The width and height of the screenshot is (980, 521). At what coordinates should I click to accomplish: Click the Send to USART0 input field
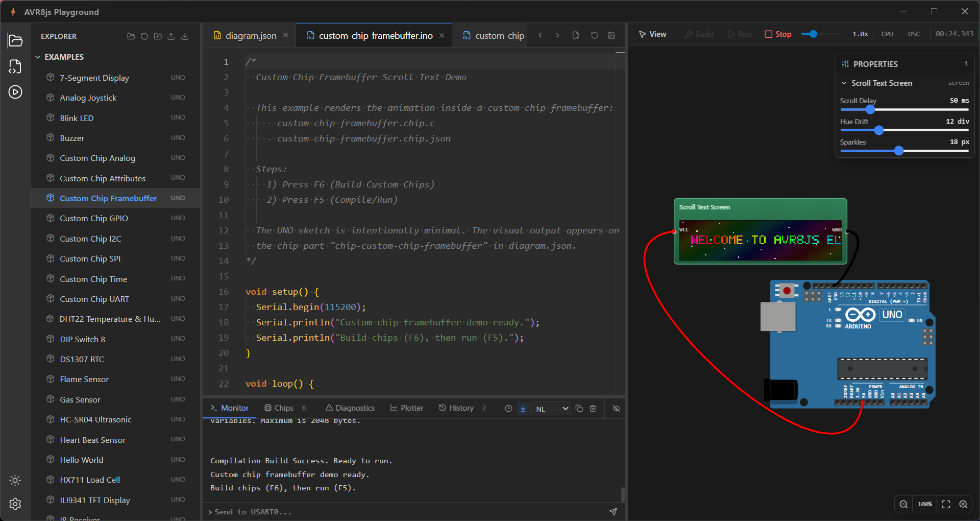point(408,512)
